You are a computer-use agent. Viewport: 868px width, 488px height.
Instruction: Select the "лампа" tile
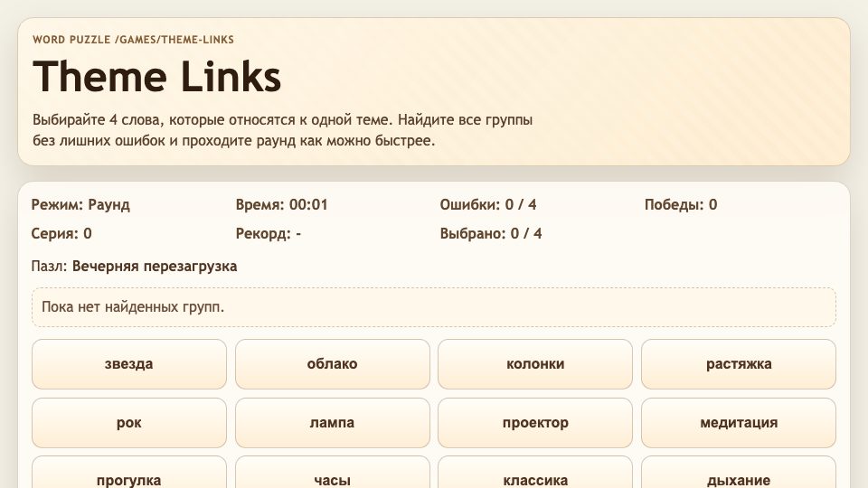pos(332,423)
